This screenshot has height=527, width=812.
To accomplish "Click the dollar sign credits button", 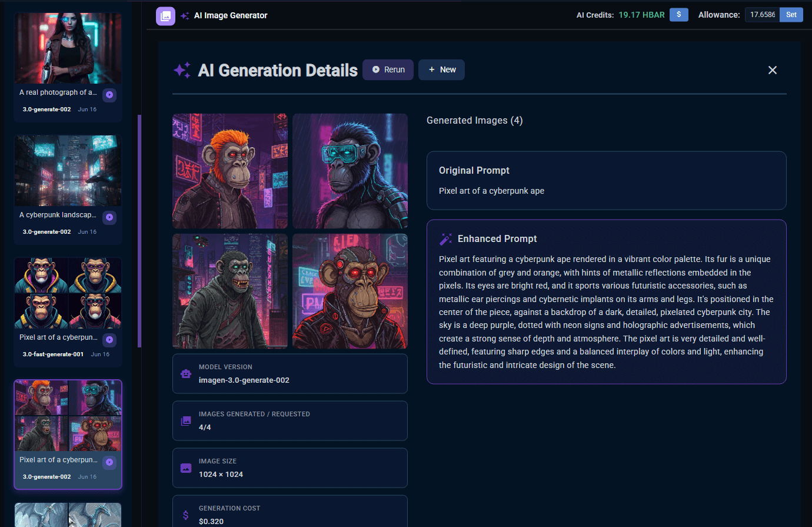I will pyautogui.click(x=678, y=15).
